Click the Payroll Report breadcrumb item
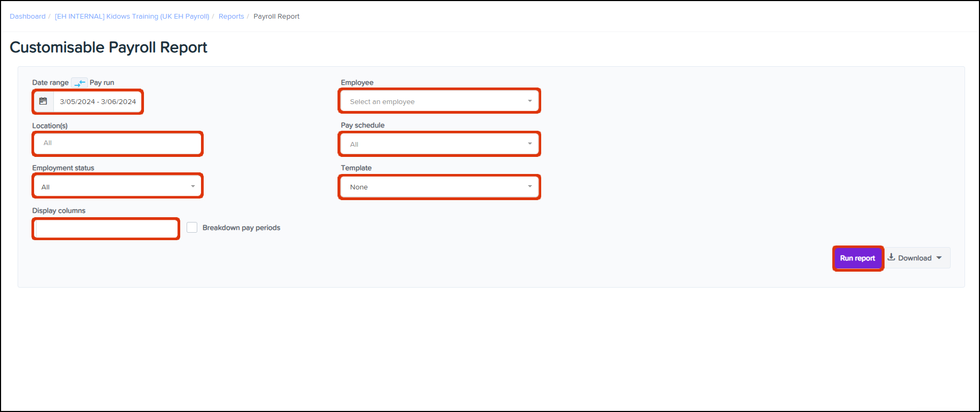Screen dimensions: 980x412 276,17
